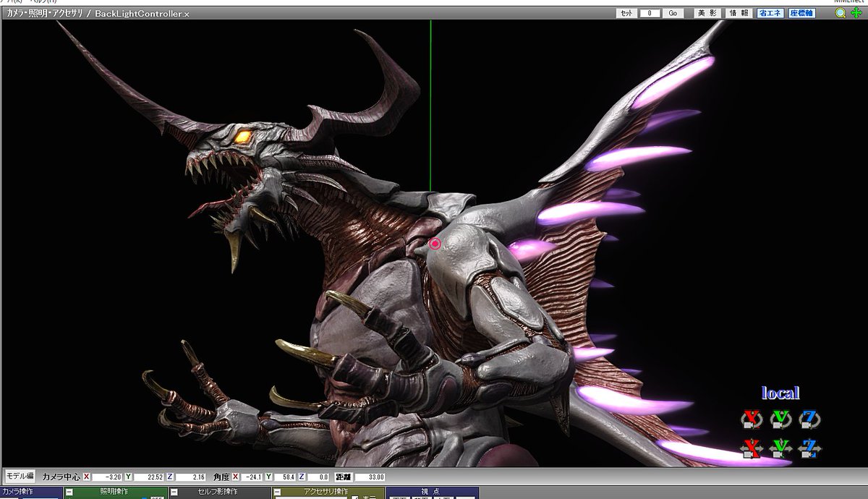
Task: Click the モデル編 model edit button
Action: [20, 477]
